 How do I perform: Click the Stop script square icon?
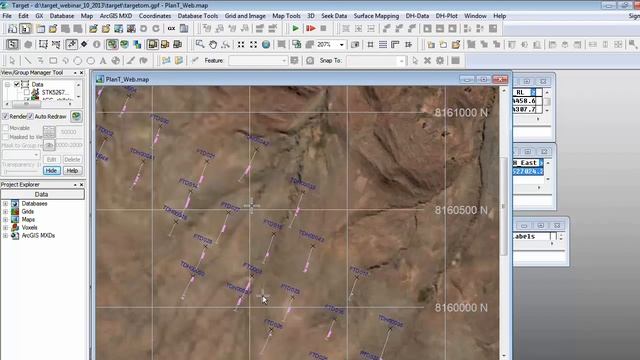click(x=323, y=29)
